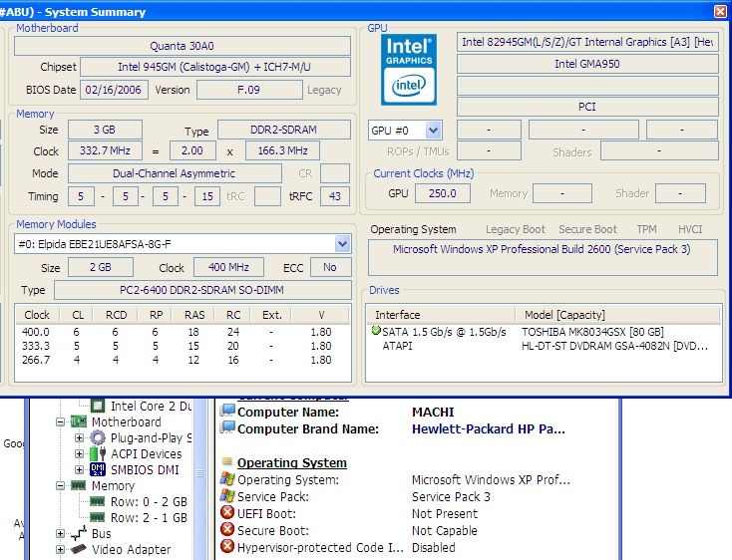Select the Computer Brand Name row
The image size is (732, 560).
tap(308, 429)
